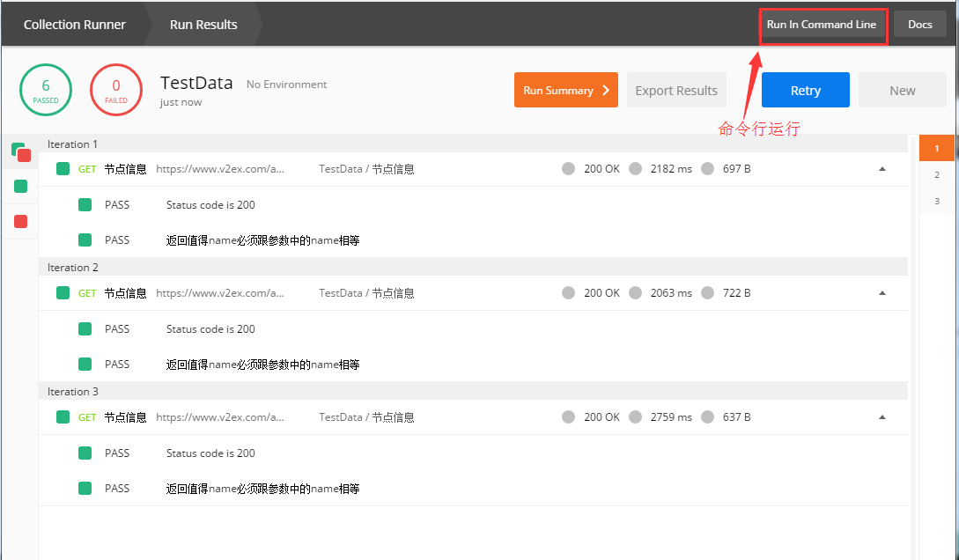Click 返回值得name test text in Iteration 3
This screenshot has width=959, height=560.
click(x=262, y=489)
